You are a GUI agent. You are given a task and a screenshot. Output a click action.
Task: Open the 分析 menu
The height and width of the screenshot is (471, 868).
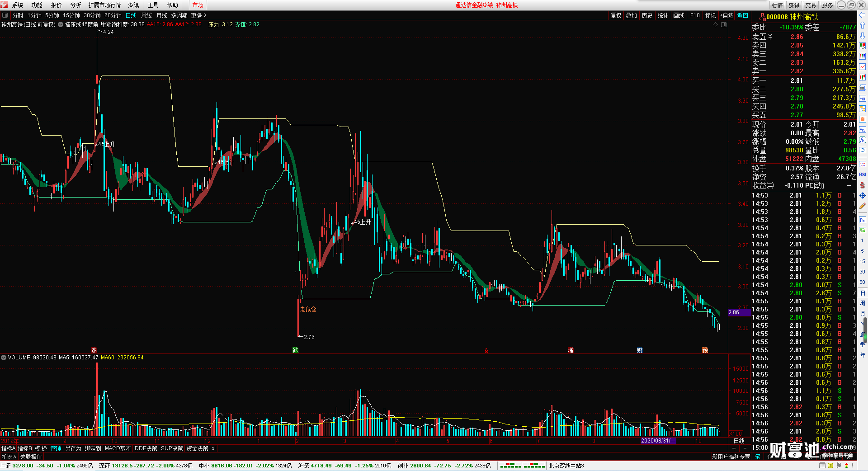(76, 5)
